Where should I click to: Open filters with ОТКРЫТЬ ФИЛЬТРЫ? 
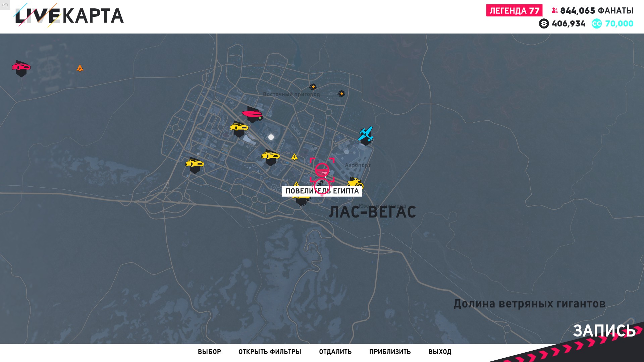pos(270,352)
